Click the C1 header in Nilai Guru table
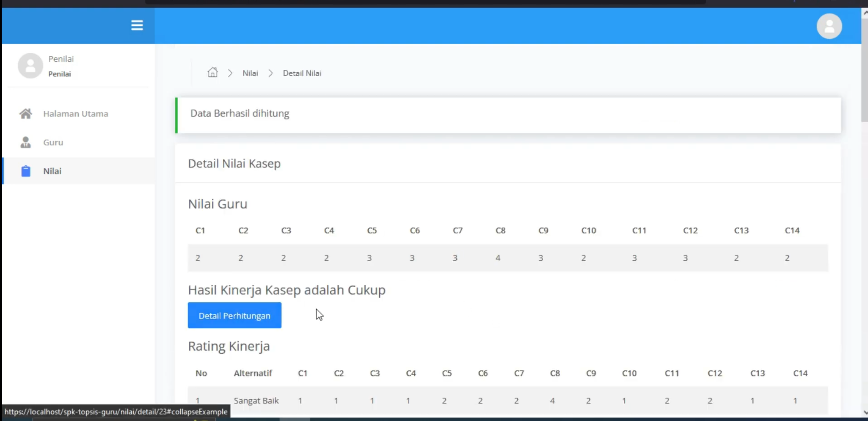Screen dimensions: 868x421 [x=200, y=231]
